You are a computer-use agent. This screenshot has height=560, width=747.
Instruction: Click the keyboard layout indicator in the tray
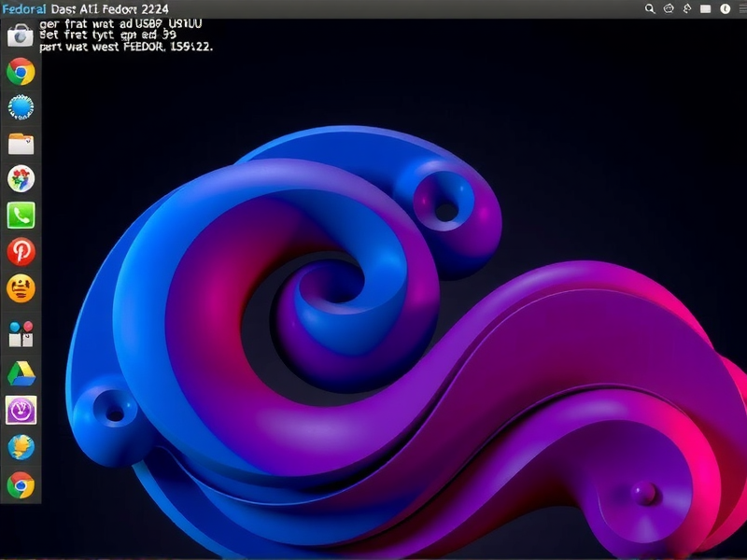(x=705, y=8)
